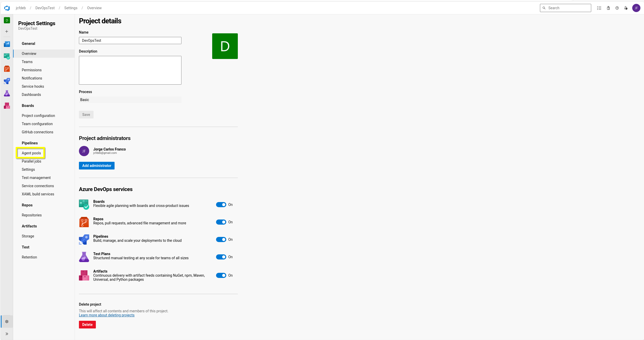The image size is (644, 340).
Task: Open the work items list icon in header
Action: pyautogui.click(x=599, y=8)
